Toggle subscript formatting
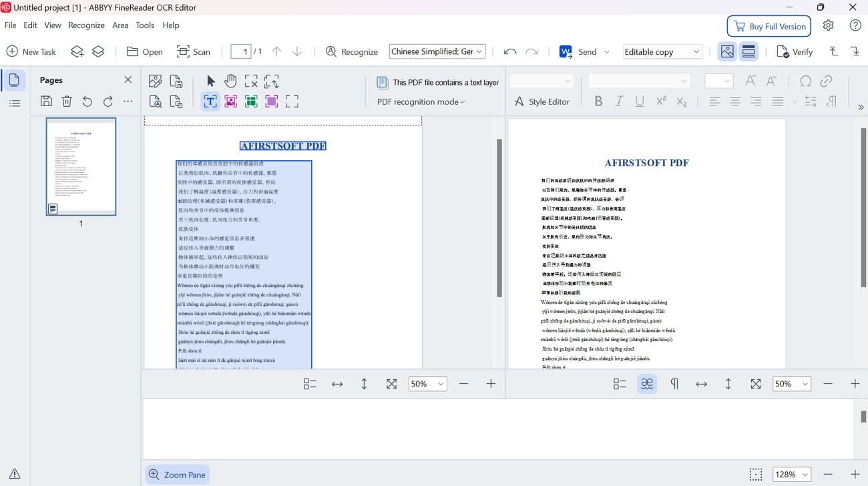 pyautogui.click(x=682, y=101)
